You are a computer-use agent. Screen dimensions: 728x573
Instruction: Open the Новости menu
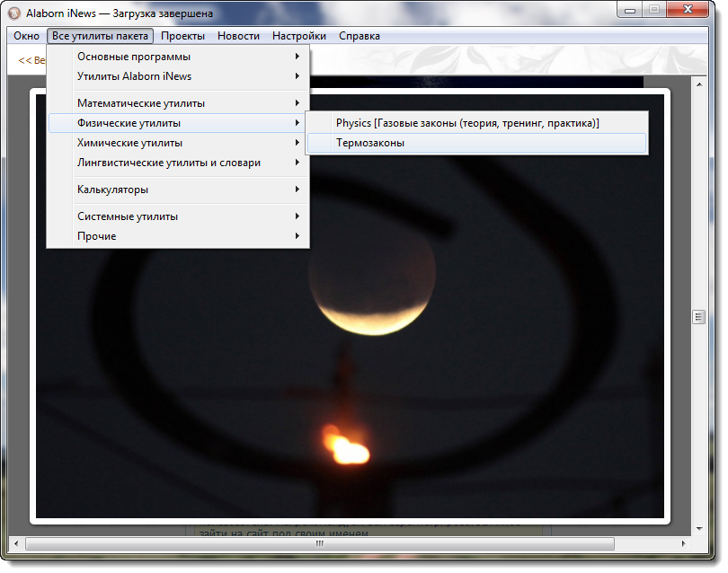[238, 36]
